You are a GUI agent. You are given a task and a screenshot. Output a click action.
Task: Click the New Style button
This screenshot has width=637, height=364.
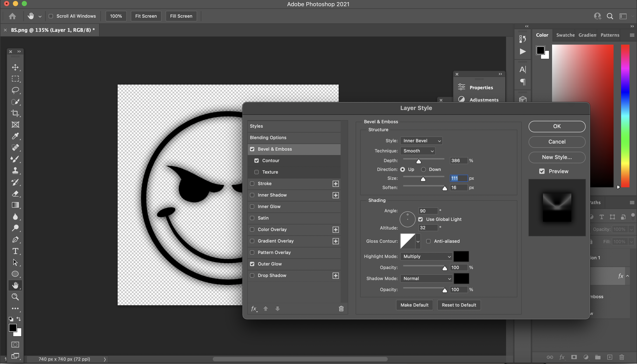tap(557, 157)
